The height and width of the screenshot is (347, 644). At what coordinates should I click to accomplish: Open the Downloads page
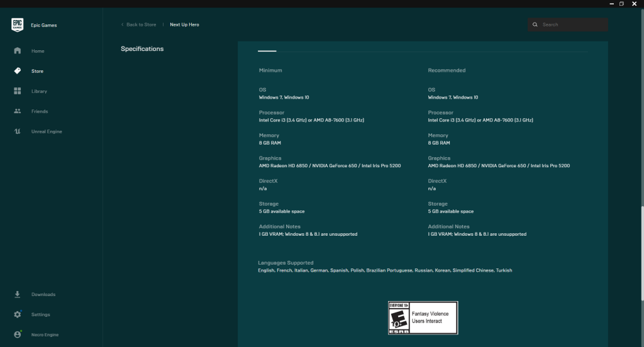coord(43,294)
